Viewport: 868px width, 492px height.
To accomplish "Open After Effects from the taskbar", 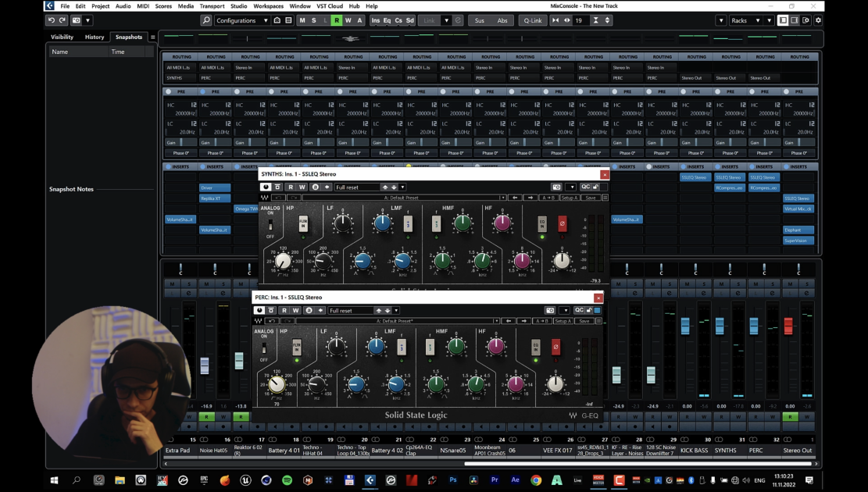I will [x=516, y=480].
